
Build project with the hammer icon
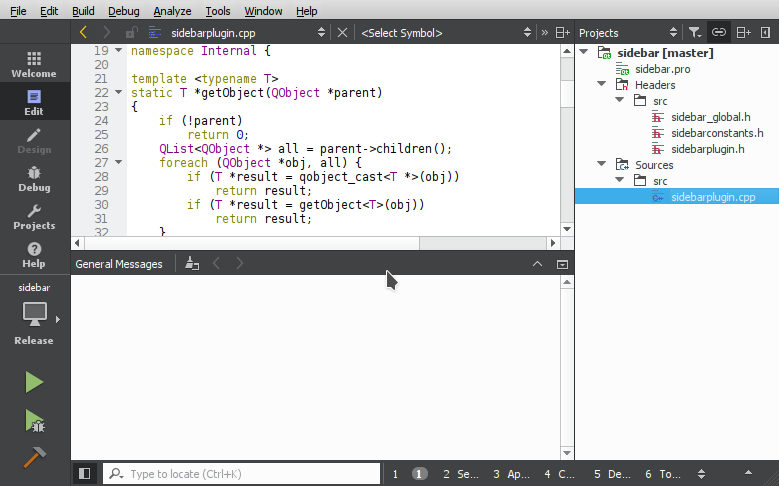coord(34,456)
